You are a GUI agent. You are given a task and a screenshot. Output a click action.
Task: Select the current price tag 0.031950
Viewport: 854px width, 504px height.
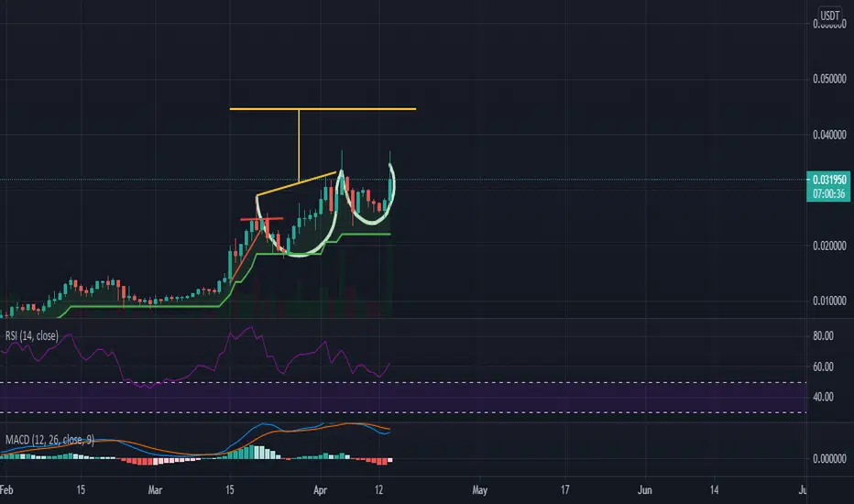829,180
